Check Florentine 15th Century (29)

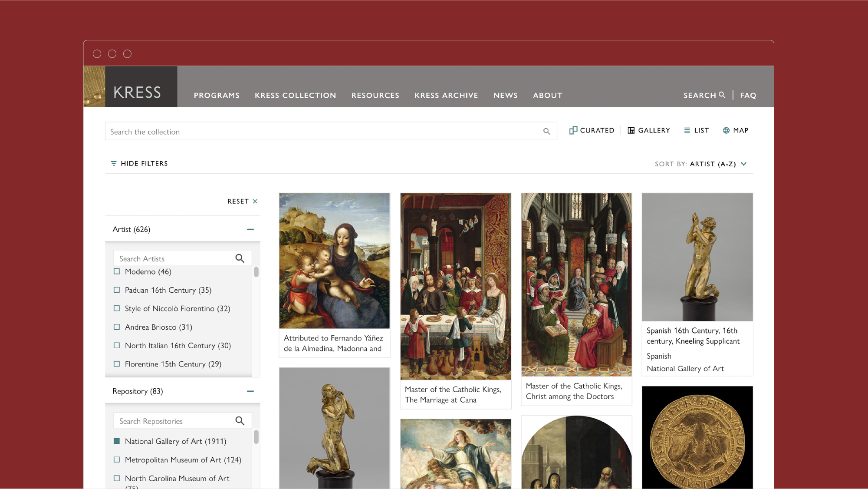coord(117,364)
